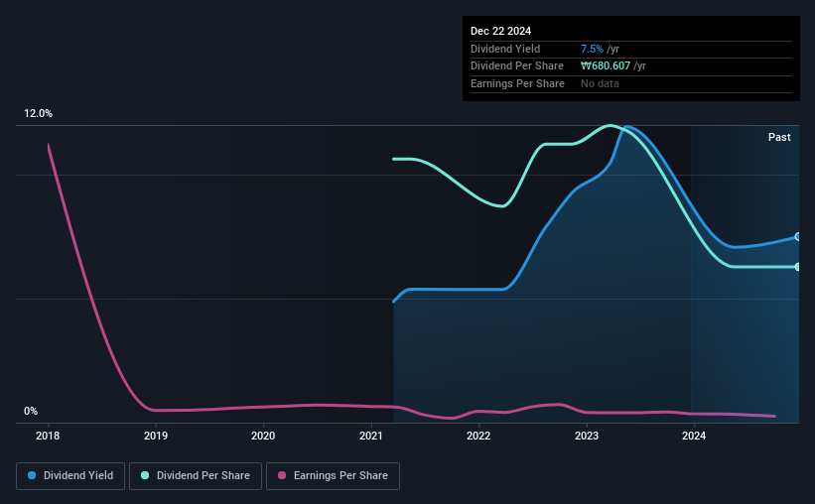Click the 0% y-axis label
The image size is (815, 504).
pyautogui.click(x=31, y=411)
